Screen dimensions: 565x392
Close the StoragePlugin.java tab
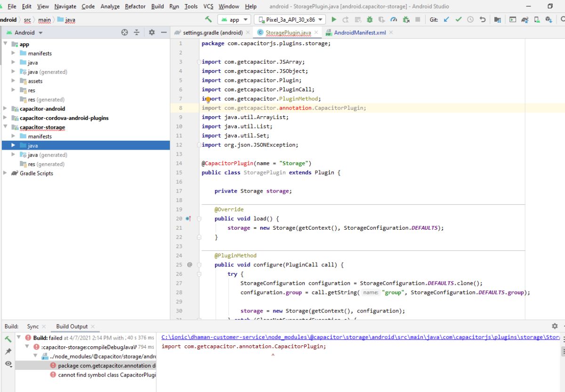(316, 32)
